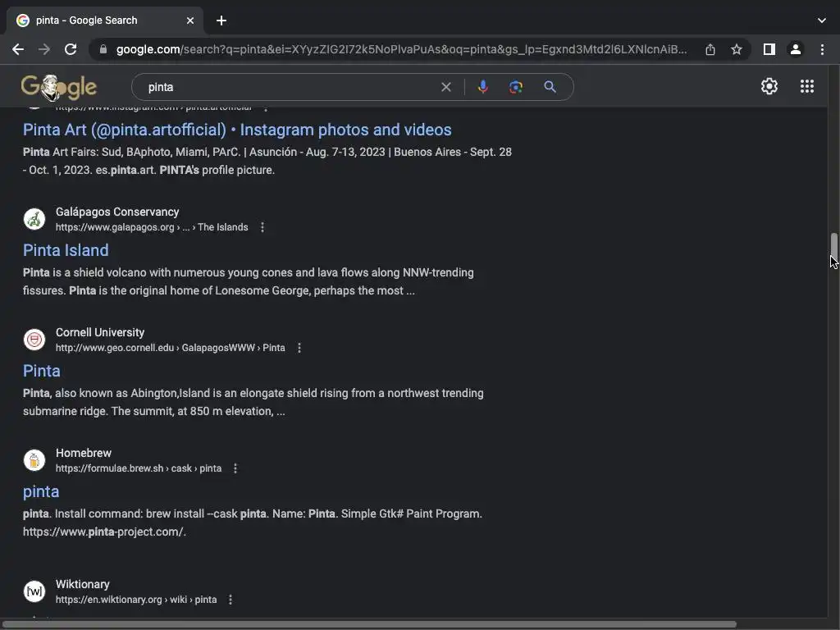Image resolution: width=840 pixels, height=630 pixels.
Task: Click the Wiktionary favicon
Action: point(34,591)
